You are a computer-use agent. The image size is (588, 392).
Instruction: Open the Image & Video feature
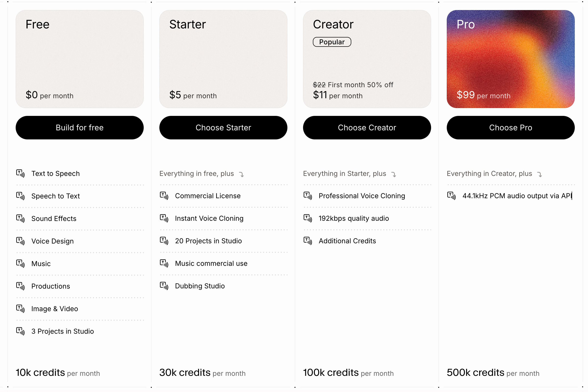pos(54,309)
